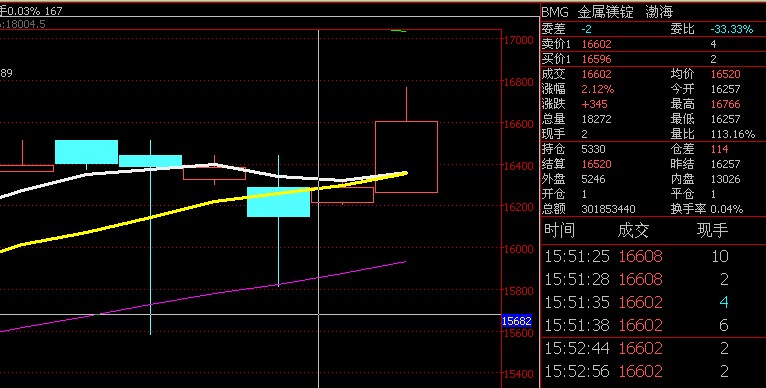Image resolution: width=766 pixels, height=388 pixels.
Task: Click the 涨幅 2.12% value
Action: [x=598, y=89]
